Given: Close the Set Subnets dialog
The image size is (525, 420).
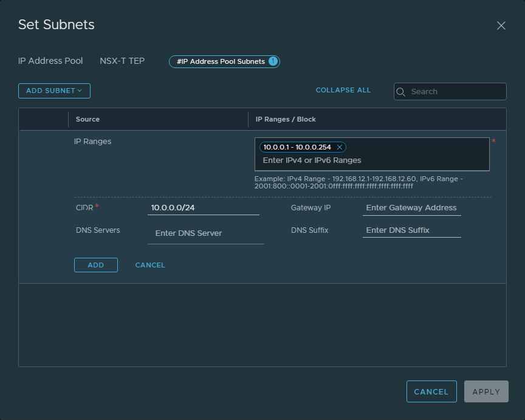Looking at the screenshot, I should pos(501,26).
